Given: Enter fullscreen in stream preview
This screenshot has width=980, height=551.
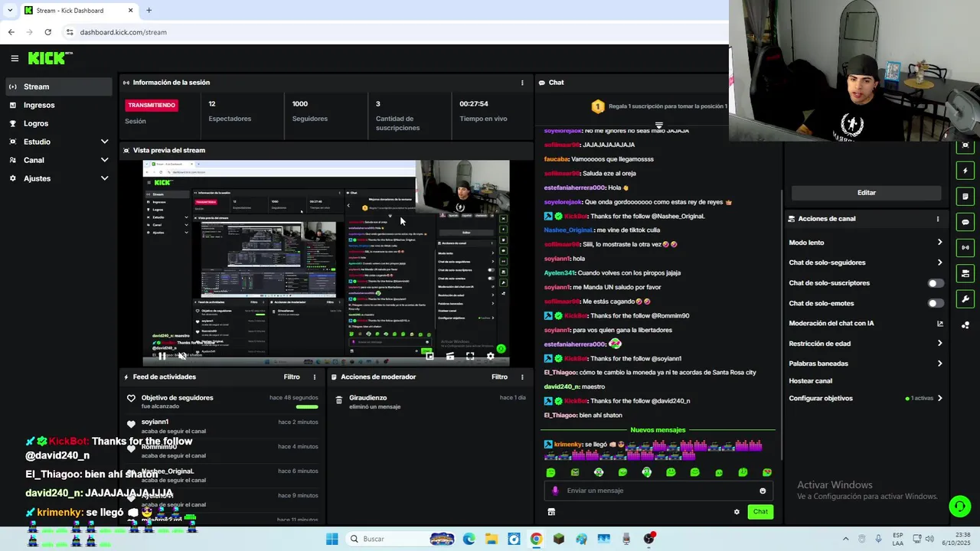Looking at the screenshot, I should 470,356.
